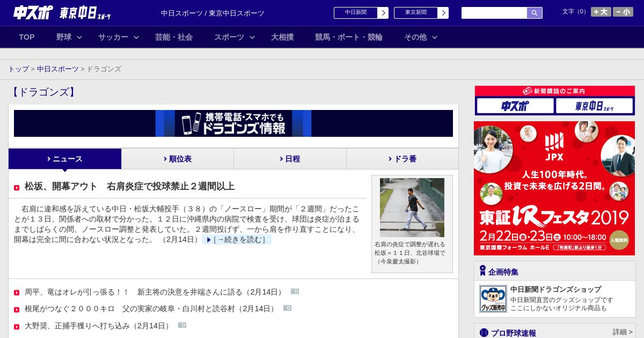Click the baseball icon by プロ野球速報
Viewport: 644px width, 338px height.
point(484,333)
